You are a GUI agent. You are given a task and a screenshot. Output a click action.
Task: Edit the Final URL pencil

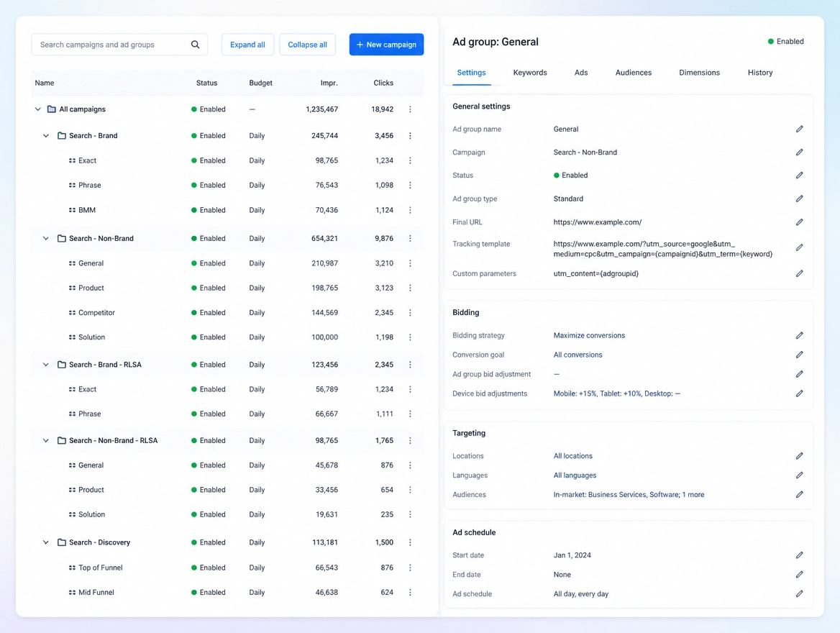coord(799,222)
